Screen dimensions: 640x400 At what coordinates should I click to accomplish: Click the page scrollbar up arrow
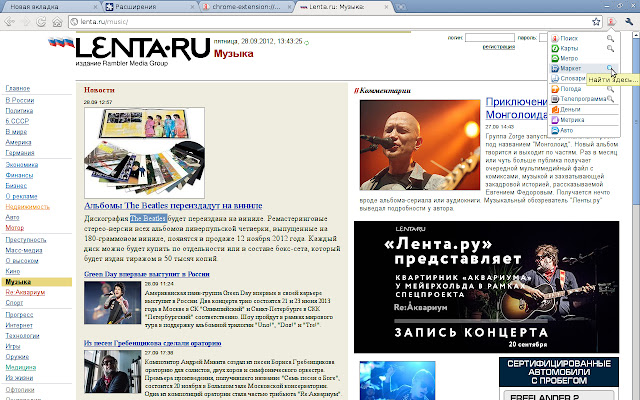point(636,36)
